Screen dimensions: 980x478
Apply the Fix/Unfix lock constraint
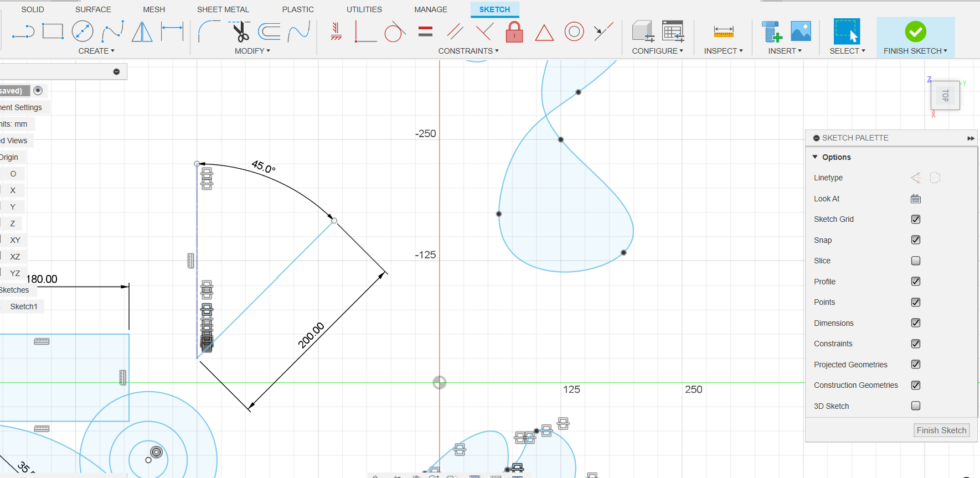click(x=514, y=32)
